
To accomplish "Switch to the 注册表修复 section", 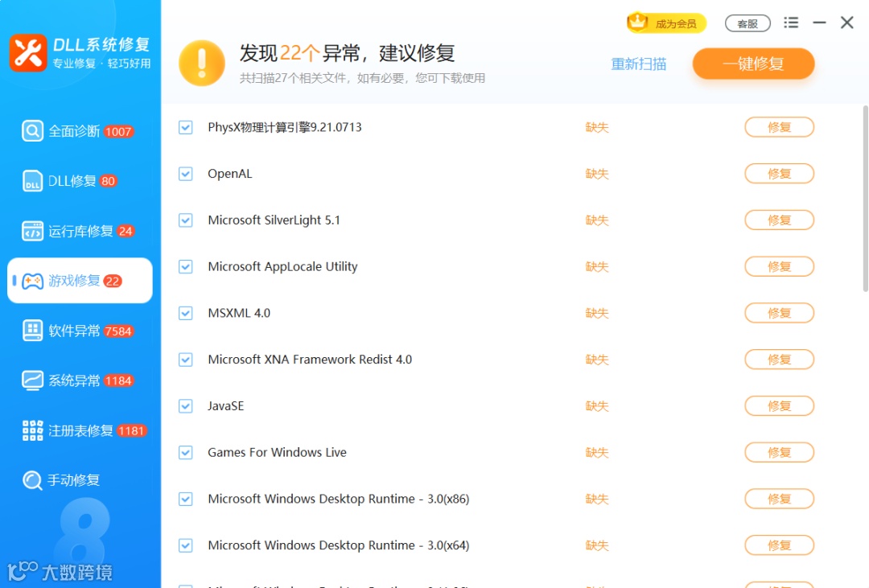I will click(80, 430).
